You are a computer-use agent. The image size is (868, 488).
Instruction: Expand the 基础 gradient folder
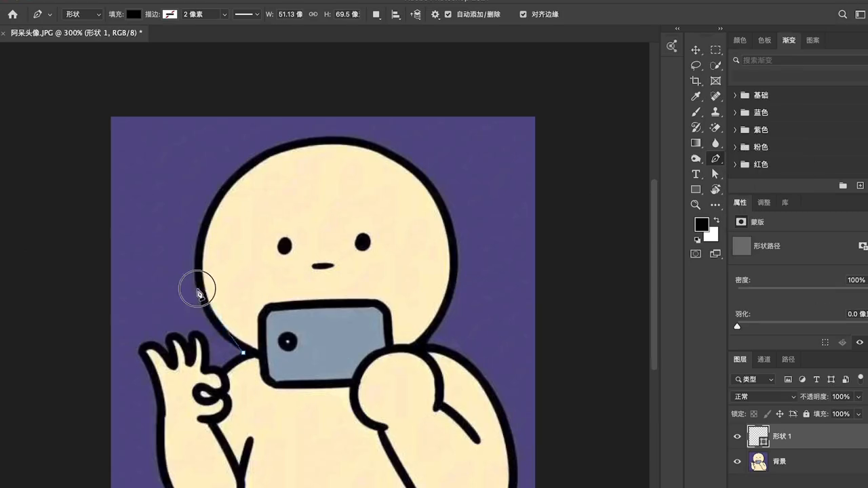click(735, 96)
